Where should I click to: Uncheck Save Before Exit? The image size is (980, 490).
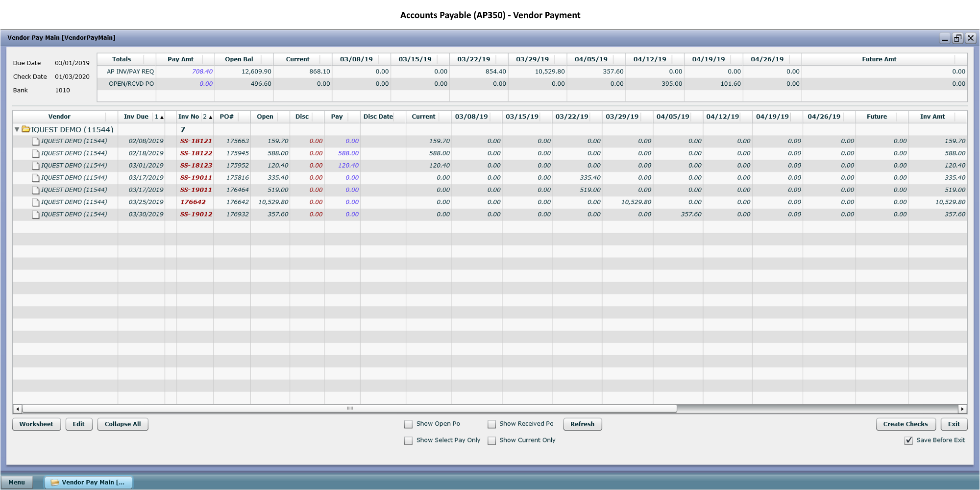point(909,440)
